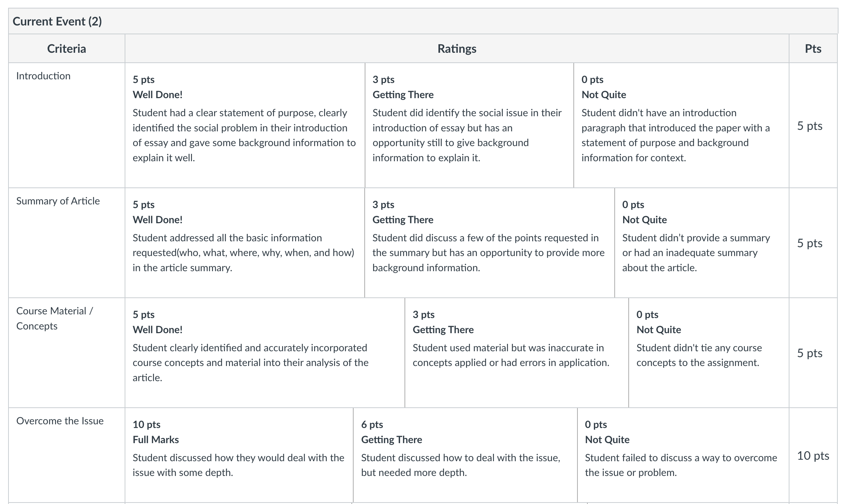Choose Overcome the Issue 6 pts Getting There
The height and width of the screenshot is (504, 868).
(x=465, y=455)
